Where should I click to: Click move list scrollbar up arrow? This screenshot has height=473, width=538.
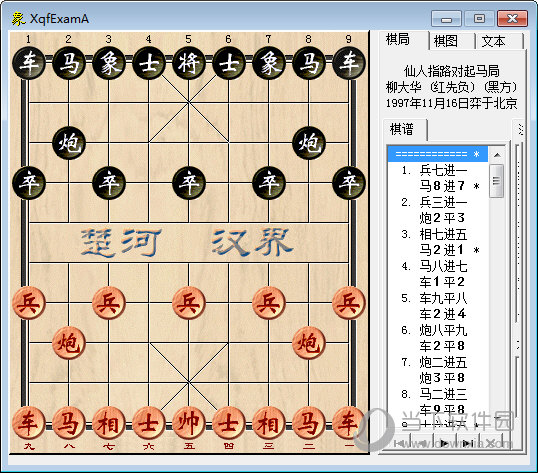496,155
